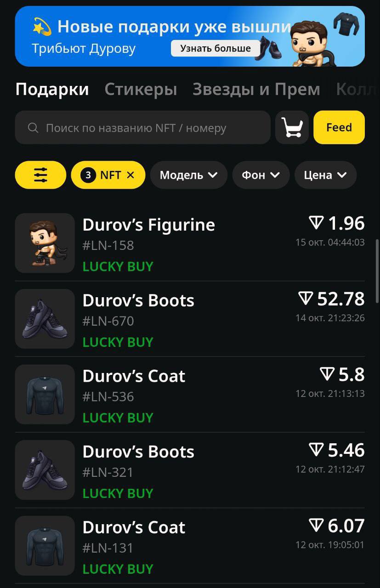This screenshot has height=588, width=380.
Task: Remove the NFT filter with the X
Action: pos(130,175)
